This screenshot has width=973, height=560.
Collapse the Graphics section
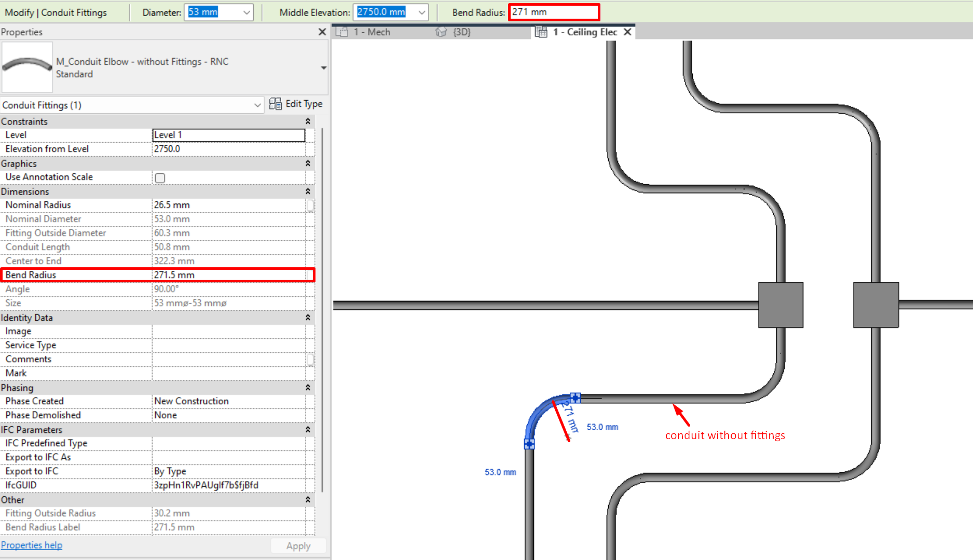308,163
